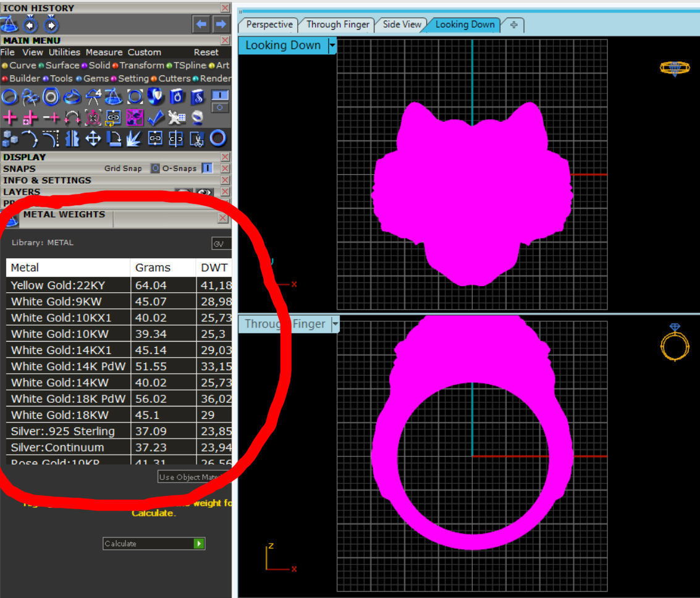Select the pink plus add-point tool
The width and height of the screenshot is (700, 598).
click(x=9, y=118)
